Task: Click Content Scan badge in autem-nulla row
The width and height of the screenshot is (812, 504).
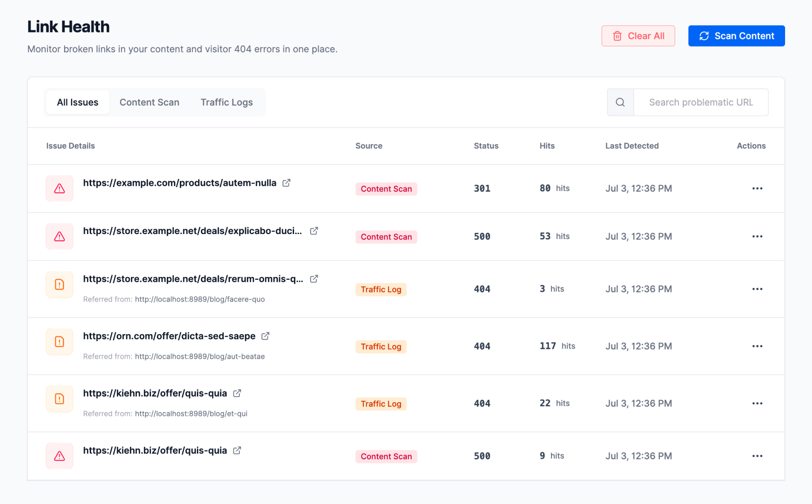Action: coord(386,189)
